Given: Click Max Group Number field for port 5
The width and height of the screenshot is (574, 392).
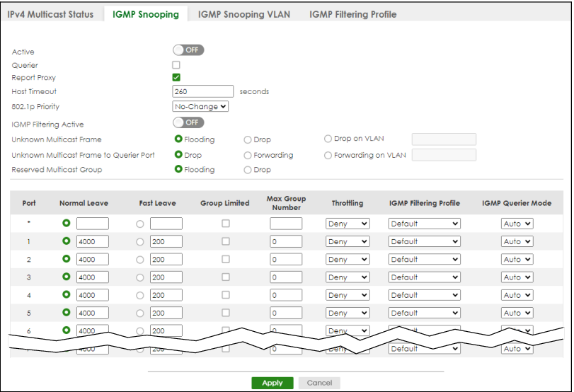Looking at the screenshot, I should [x=286, y=313].
